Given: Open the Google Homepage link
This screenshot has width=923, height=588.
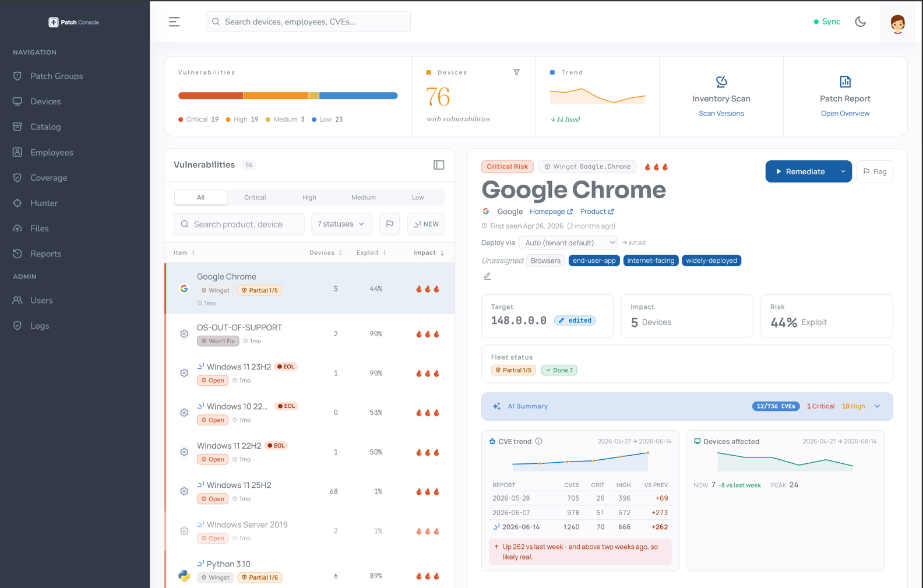Looking at the screenshot, I should click(551, 212).
